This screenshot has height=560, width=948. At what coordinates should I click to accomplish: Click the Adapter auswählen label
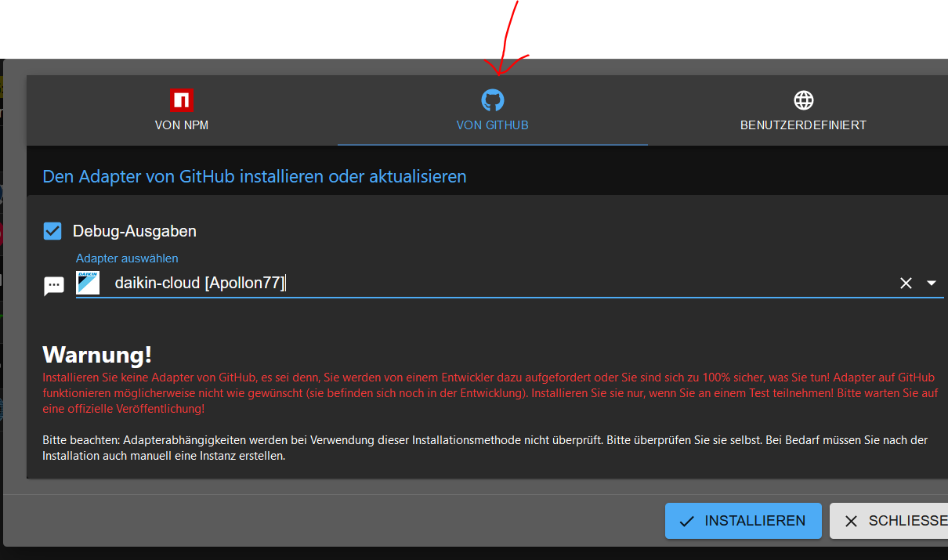tap(127, 258)
